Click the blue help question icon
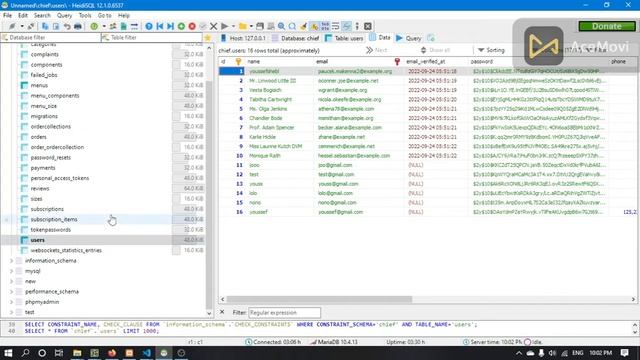 click(x=149, y=26)
